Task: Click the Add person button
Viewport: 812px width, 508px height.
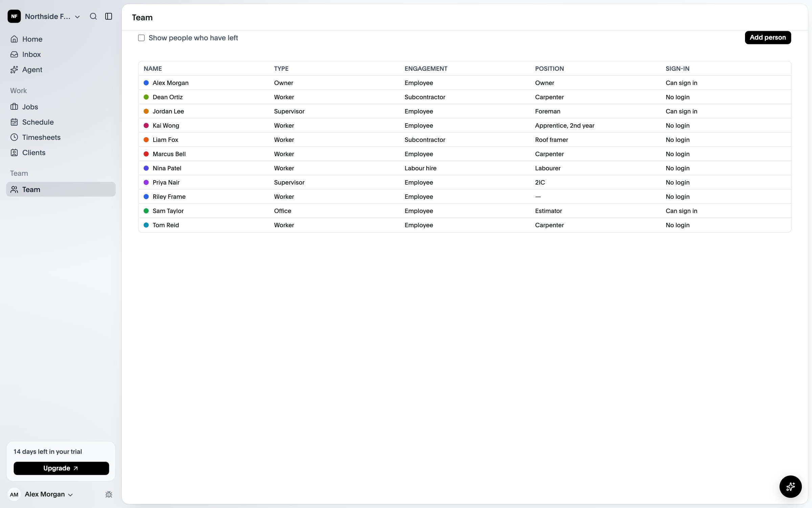Action: (768, 38)
